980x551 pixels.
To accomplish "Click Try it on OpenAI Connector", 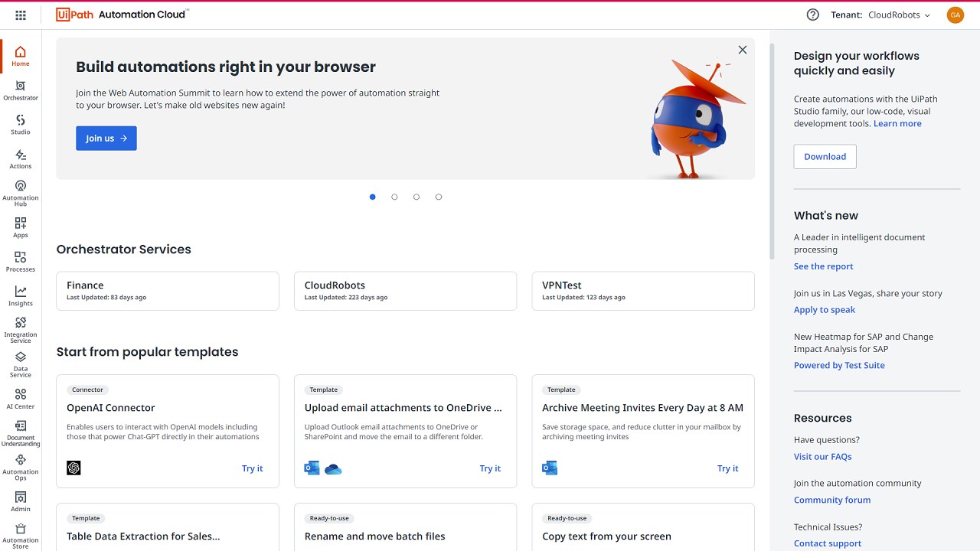I will point(253,468).
